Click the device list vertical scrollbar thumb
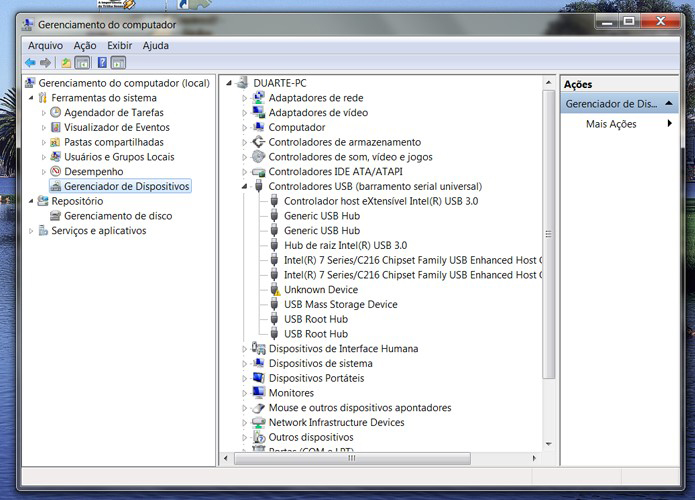 click(x=549, y=234)
